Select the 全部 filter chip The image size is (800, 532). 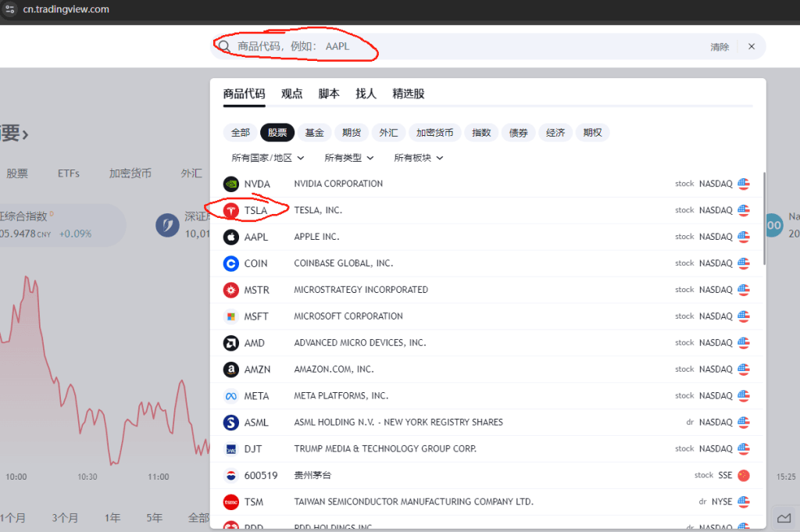pyautogui.click(x=241, y=133)
